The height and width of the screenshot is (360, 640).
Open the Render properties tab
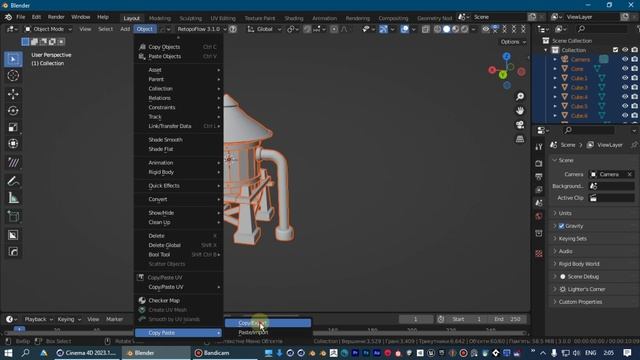pyautogui.click(x=539, y=163)
